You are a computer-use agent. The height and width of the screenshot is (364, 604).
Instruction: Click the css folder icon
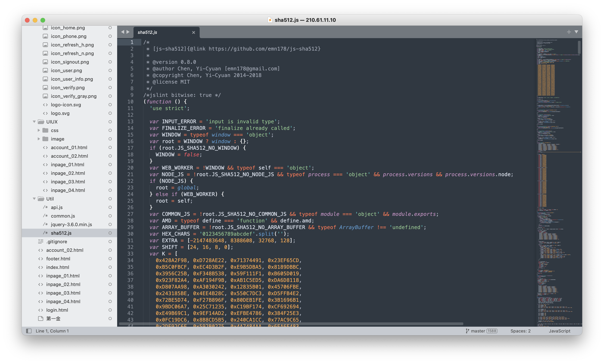tap(45, 130)
